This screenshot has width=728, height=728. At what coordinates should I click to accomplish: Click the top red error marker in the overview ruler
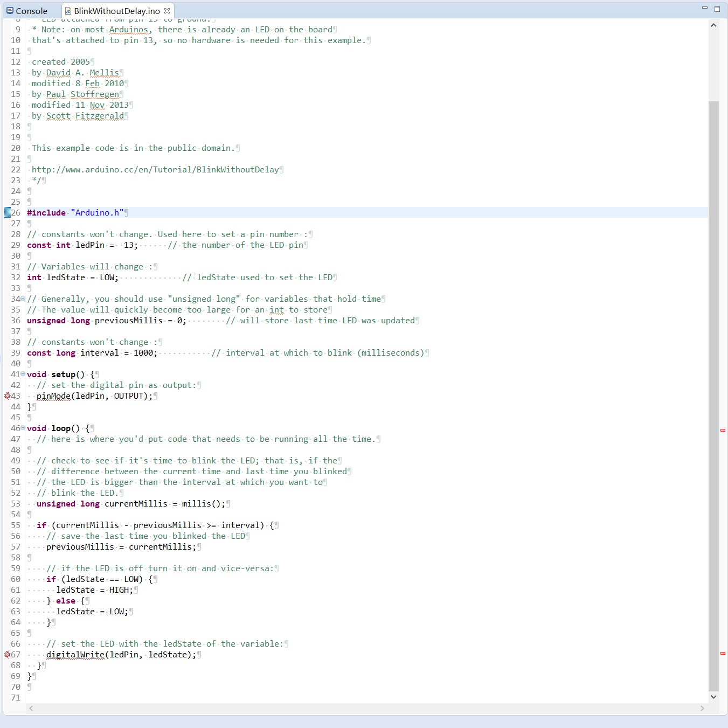point(723,430)
